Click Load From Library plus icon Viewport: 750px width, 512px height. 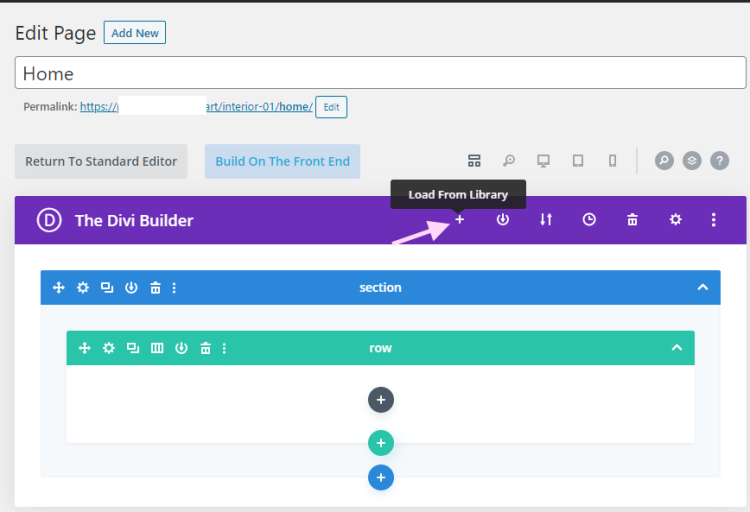tap(459, 220)
